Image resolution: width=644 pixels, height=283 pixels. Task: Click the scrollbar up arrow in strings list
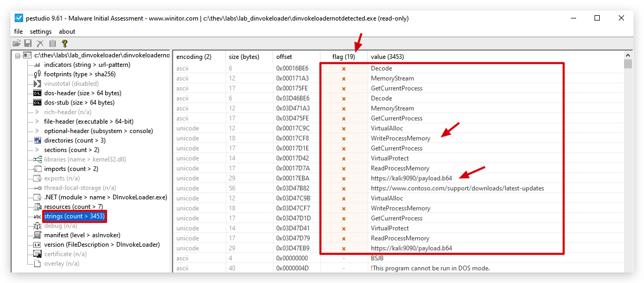[x=628, y=55]
